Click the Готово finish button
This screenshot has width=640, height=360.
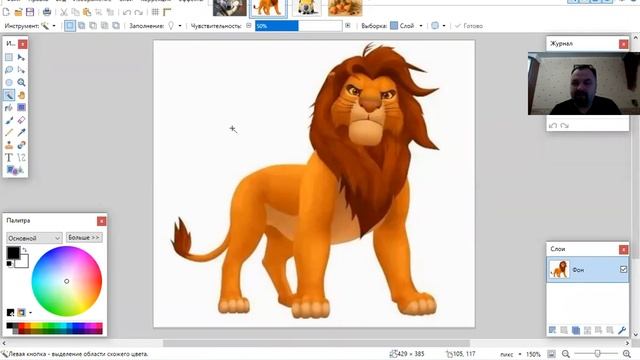coord(469,26)
